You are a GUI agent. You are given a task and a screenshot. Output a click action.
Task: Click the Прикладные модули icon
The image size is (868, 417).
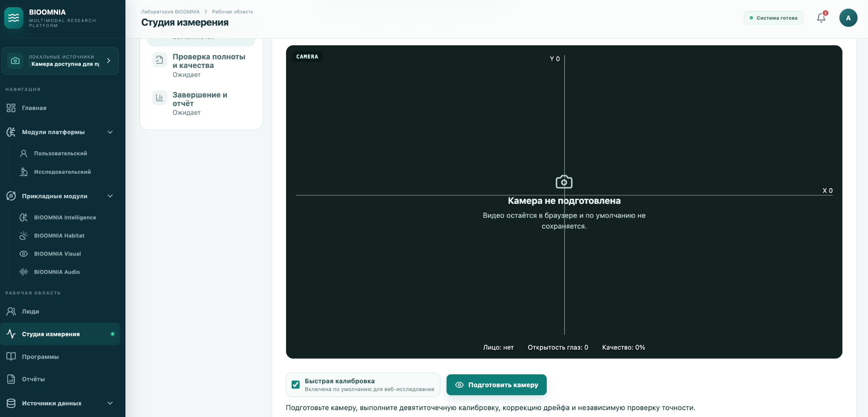[11, 196]
